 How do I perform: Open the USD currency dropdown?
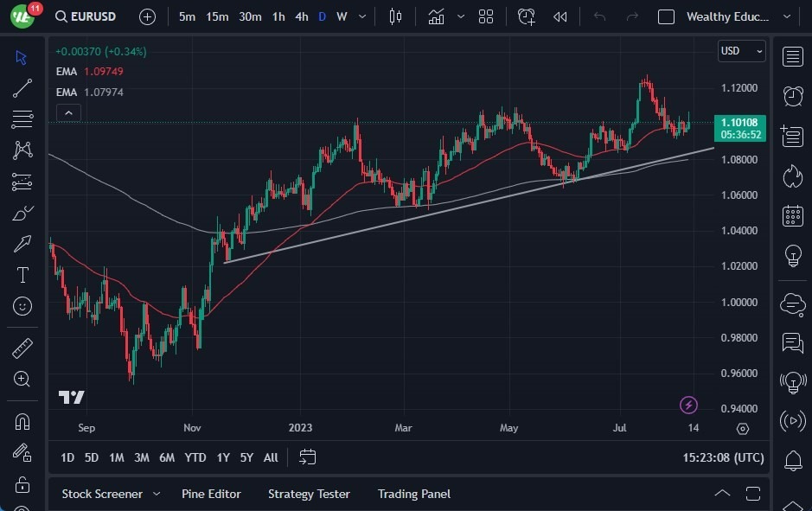coord(739,50)
